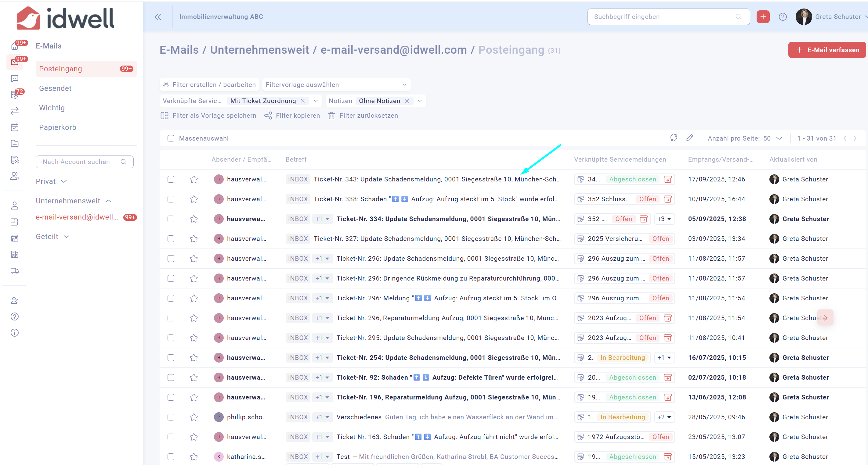Screen dimensions: 868x465
Task: Open Filtervorlage auswählen dropdown
Action: [x=336, y=85]
